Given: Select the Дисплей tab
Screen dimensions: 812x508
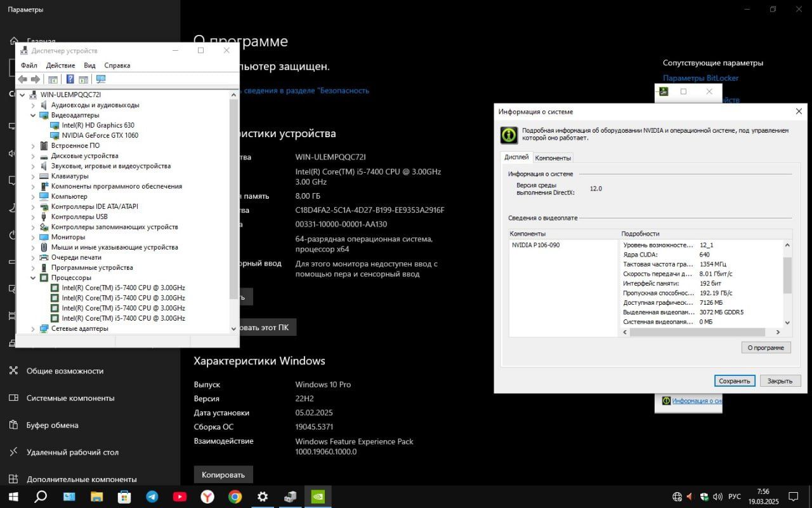Looking at the screenshot, I should coord(516,157).
